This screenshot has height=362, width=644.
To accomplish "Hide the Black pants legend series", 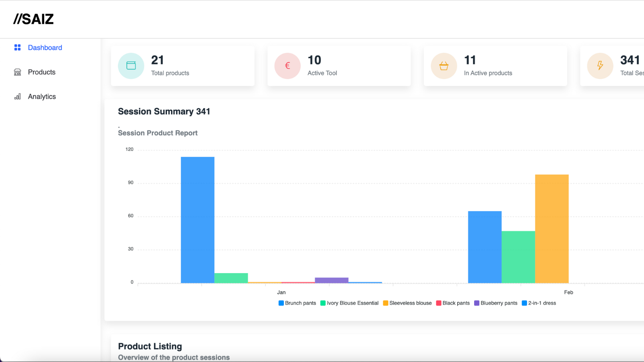I will point(453,303).
